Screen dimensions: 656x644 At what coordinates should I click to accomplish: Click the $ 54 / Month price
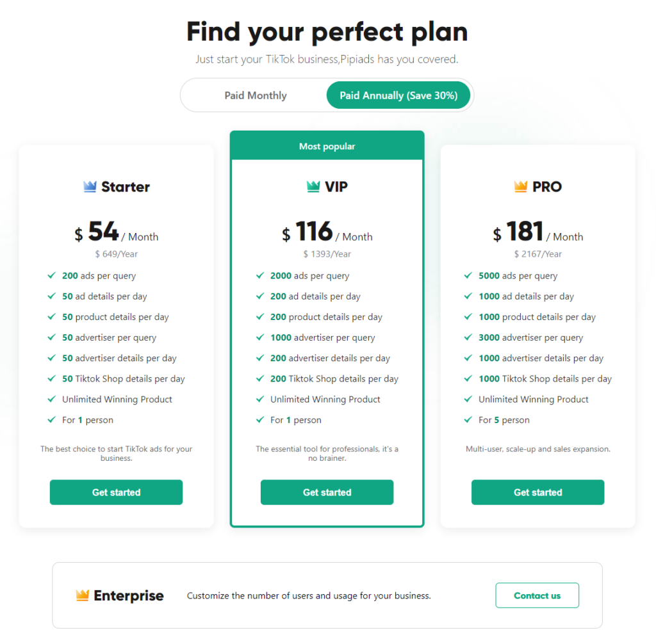[x=117, y=232]
